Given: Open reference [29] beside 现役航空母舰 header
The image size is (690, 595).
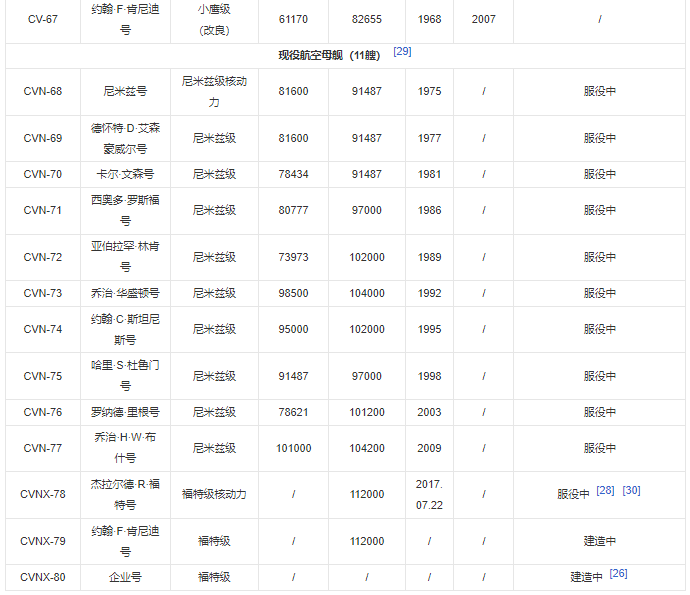Looking at the screenshot, I should [402, 51].
